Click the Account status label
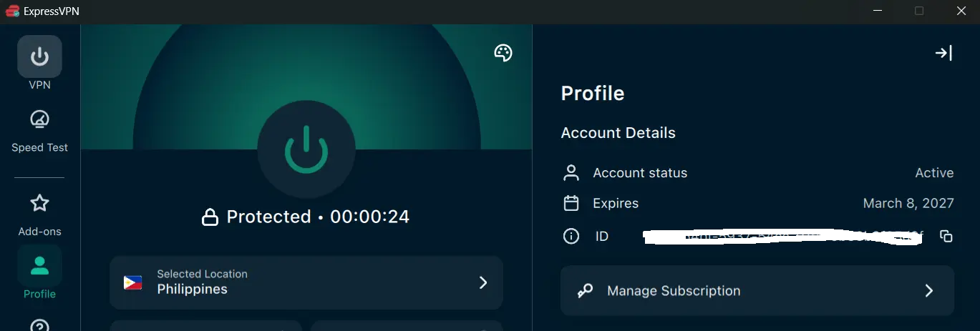The height and width of the screenshot is (331, 980). coord(640,173)
